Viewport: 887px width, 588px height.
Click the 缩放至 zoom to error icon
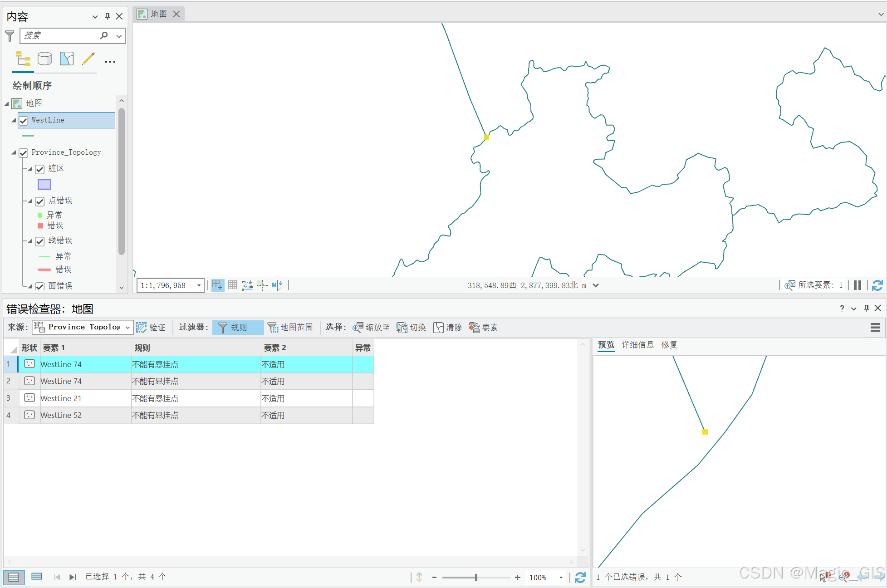358,328
